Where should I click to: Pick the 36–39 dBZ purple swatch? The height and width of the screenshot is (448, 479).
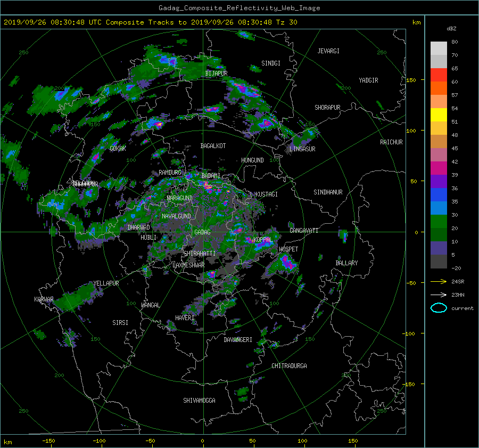(x=439, y=182)
